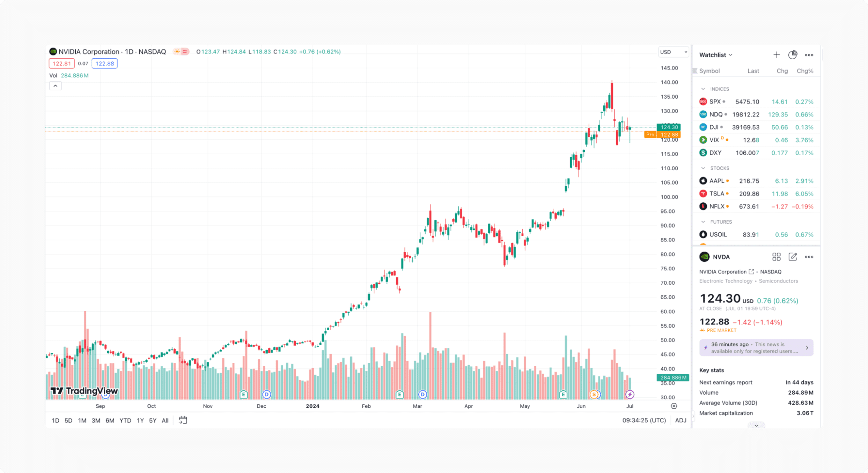
Task: Collapse the FUTURES section
Action: tap(703, 222)
